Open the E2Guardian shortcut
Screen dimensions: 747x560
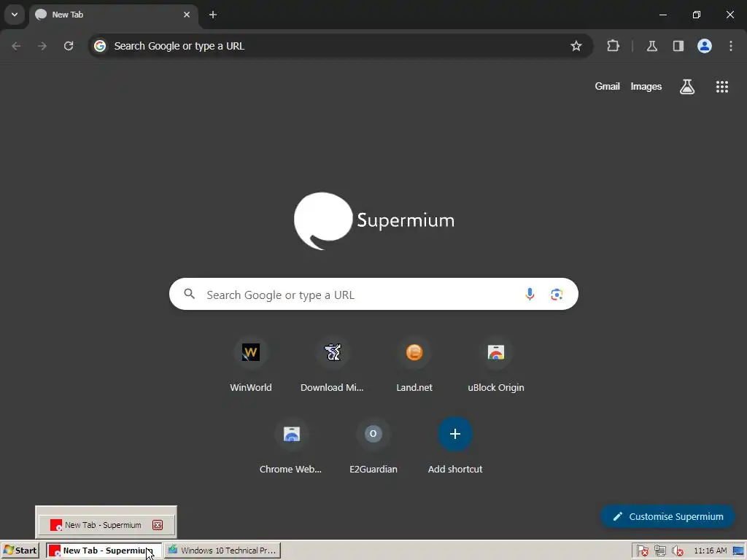373,447
